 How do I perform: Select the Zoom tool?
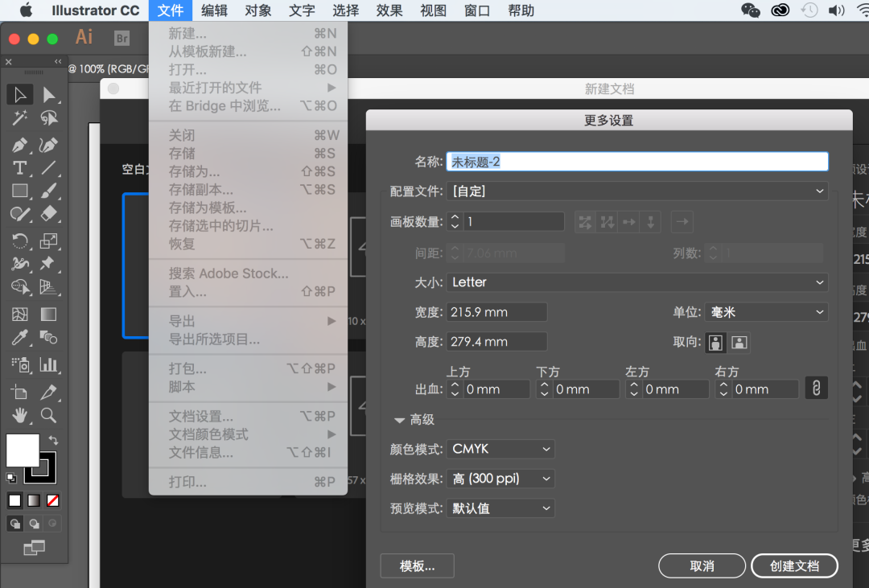[49, 414]
